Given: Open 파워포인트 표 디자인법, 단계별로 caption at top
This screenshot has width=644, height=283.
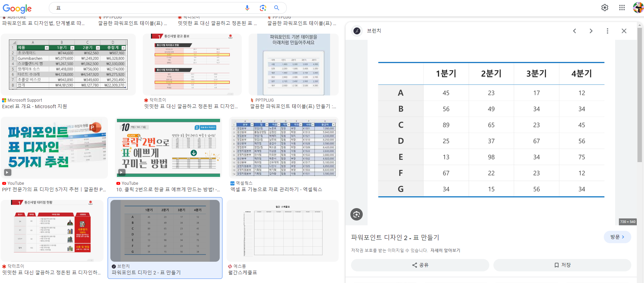Looking at the screenshot, I should (x=43, y=23).
